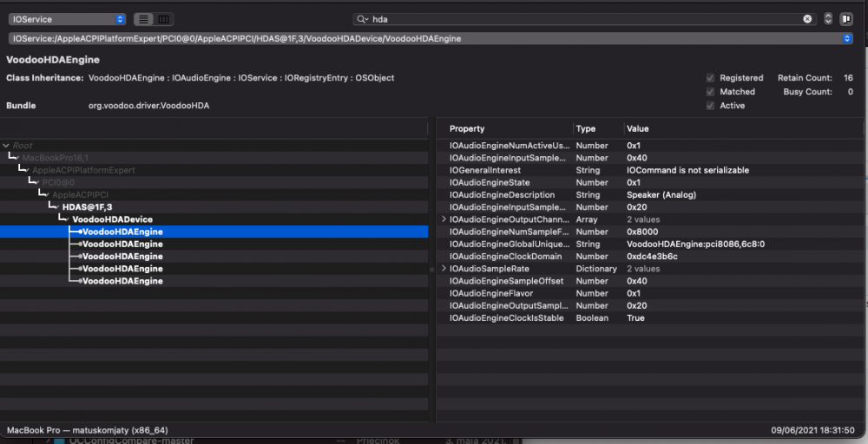Sort by the Type column header

coord(598,129)
